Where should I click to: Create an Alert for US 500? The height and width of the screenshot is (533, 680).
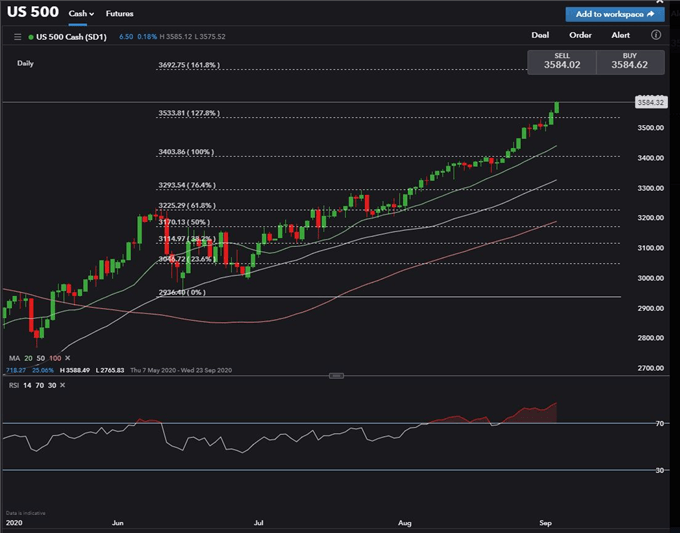(621, 35)
